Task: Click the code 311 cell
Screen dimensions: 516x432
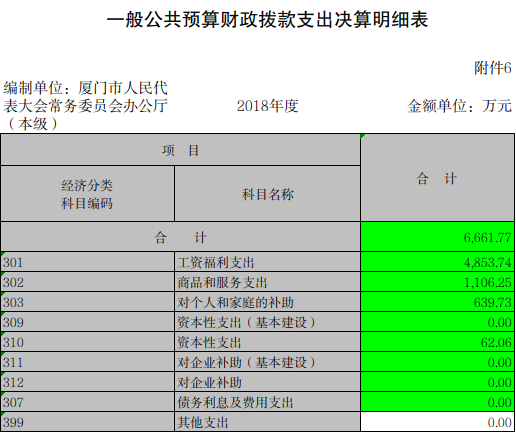Action: tap(88, 362)
